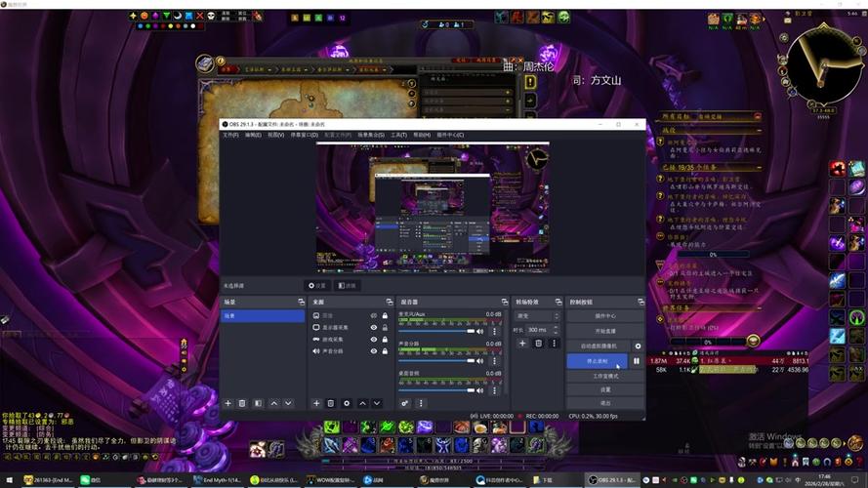Viewport: 868px width, 488px height.
Task: Toggle lock on the first source row
Action: (385, 315)
